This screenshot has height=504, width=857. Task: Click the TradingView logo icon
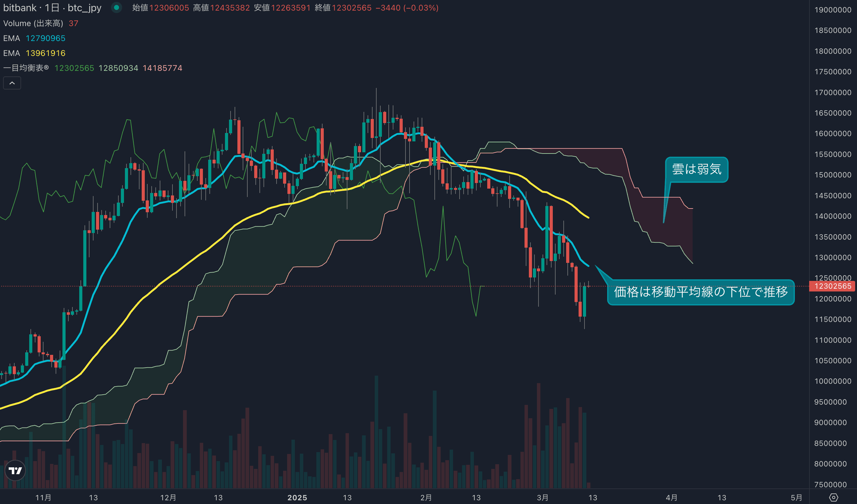click(15, 470)
